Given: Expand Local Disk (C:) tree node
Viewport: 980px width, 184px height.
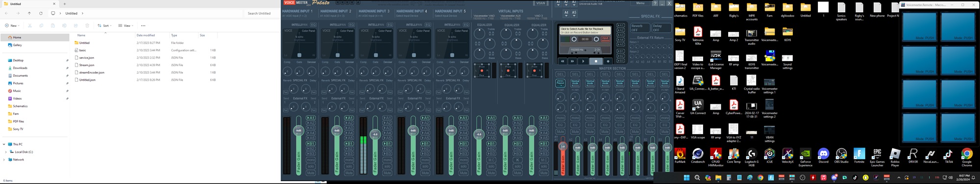Looking at the screenshot, I should click(x=6, y=152).
